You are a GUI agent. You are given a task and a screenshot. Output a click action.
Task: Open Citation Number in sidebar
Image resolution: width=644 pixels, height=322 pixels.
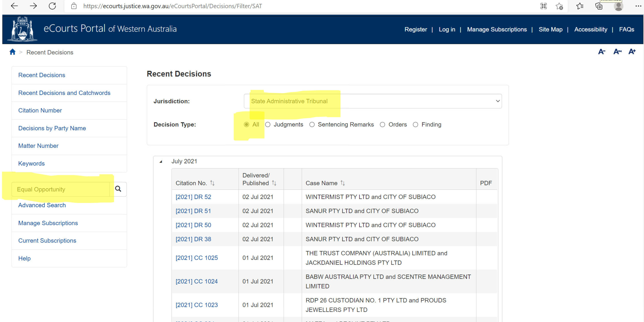click(40, 110)
